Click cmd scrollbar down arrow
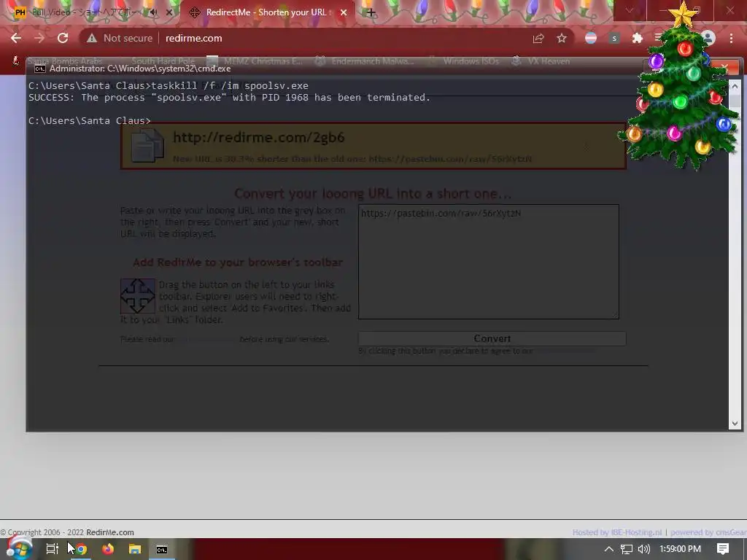Image resolution: width=747 pixels, height=560 pixels. [735, 424]
